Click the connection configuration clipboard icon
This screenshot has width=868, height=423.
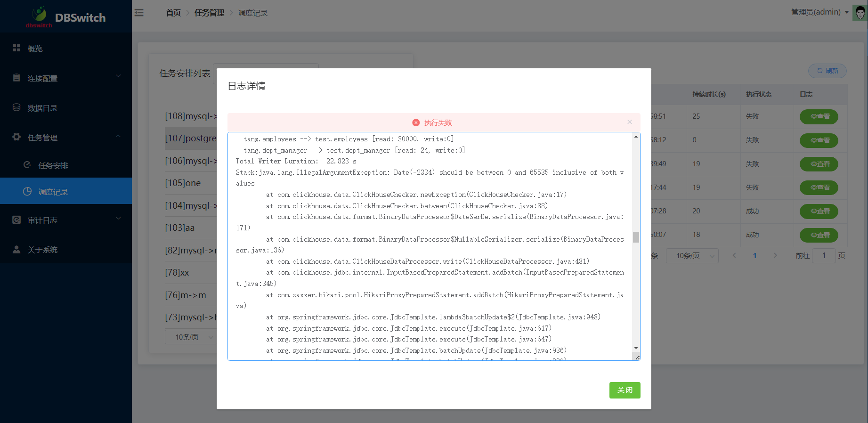tap(16, 78)
